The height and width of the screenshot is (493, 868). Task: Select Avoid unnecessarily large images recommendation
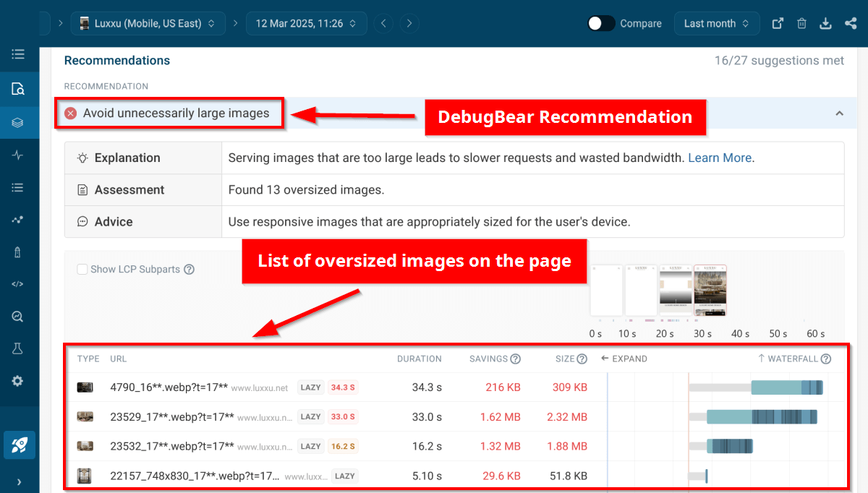(176, 113)
